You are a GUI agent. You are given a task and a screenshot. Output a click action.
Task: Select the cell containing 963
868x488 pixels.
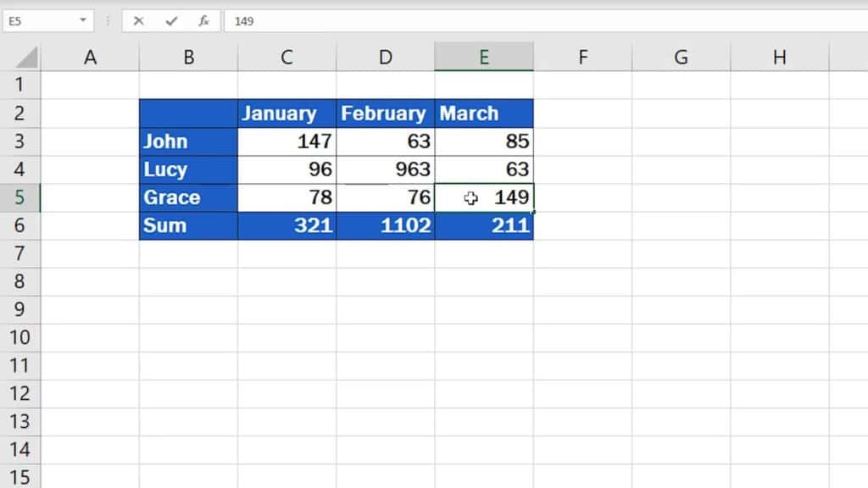click(386, 169)
